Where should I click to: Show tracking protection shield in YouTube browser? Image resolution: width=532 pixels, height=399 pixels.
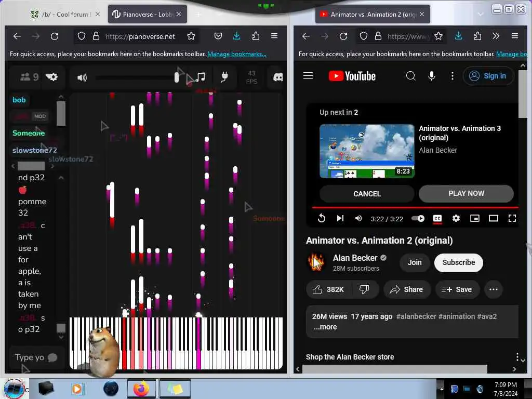[363, 36]
